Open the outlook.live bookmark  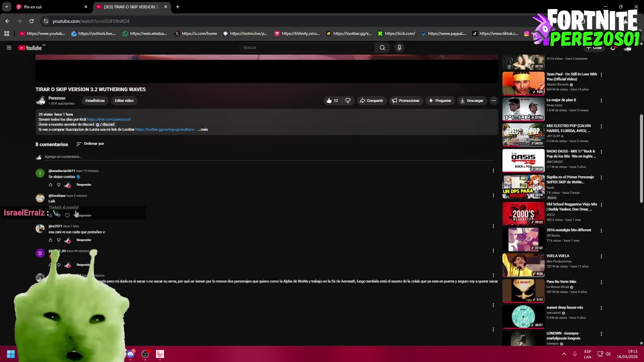click(x=94, y=34)
